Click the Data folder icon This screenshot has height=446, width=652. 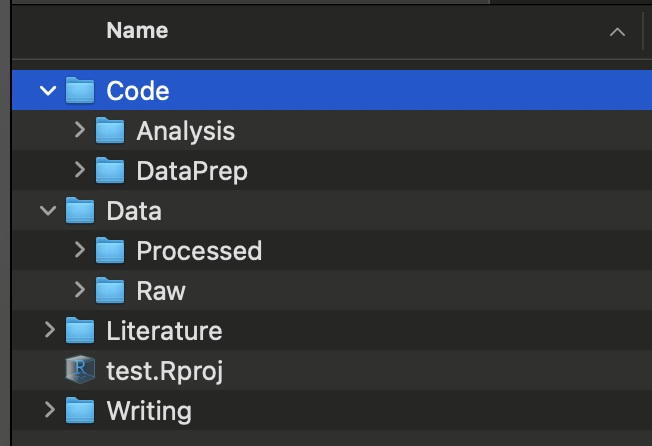tap(80, 211)
